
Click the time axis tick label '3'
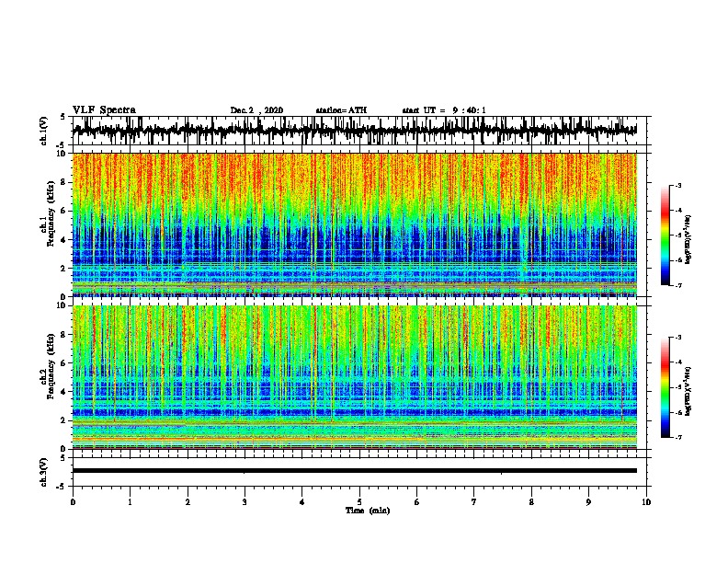pos(245,502)
